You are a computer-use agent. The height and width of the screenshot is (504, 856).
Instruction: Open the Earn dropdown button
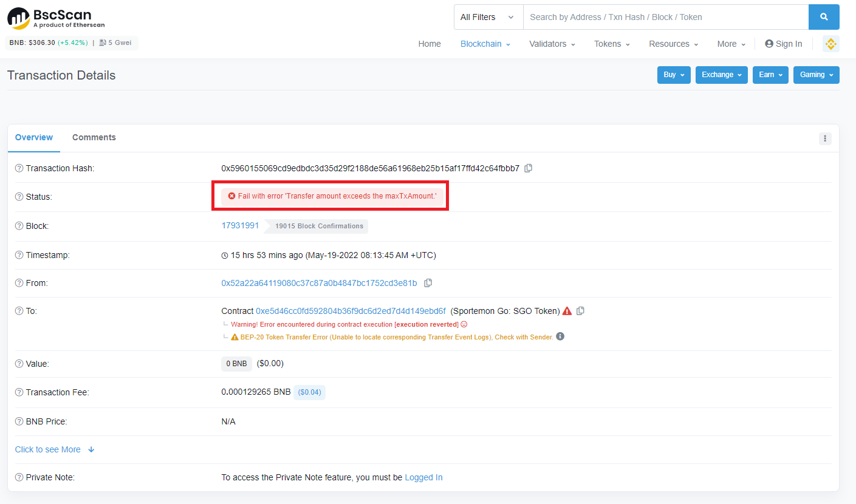[770, 75]
